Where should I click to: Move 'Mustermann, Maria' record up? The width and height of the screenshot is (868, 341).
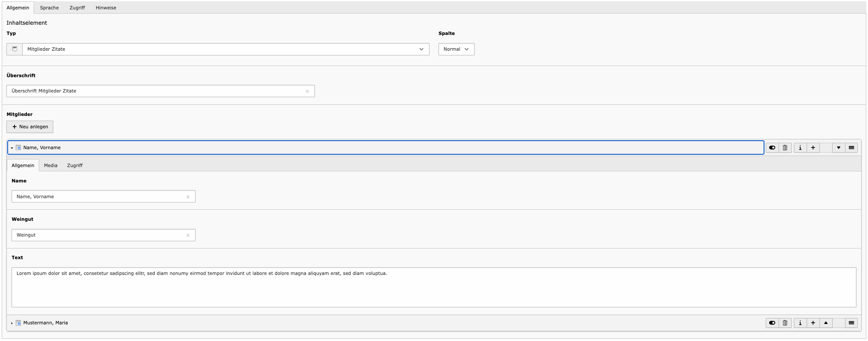coord(826,323)
